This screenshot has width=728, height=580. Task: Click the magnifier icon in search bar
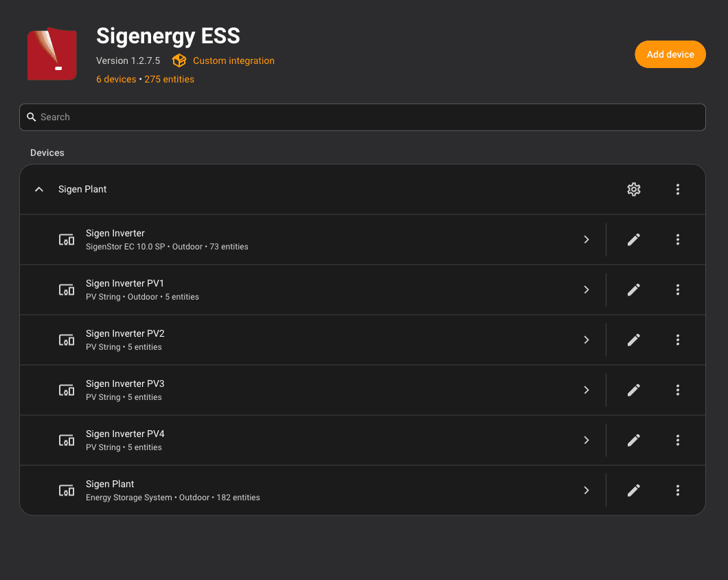click(31, 117)
